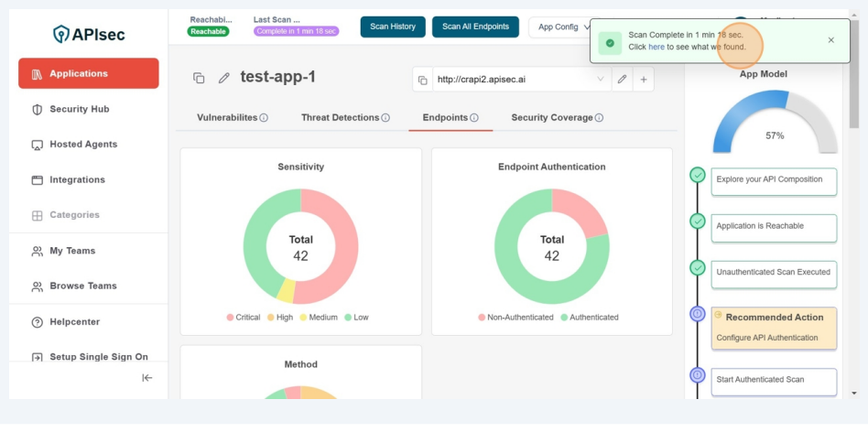Collapse the sidebar with arrow icon
Image resolution: width=868 pixels, height=432 pixels.
pos(146,378)
